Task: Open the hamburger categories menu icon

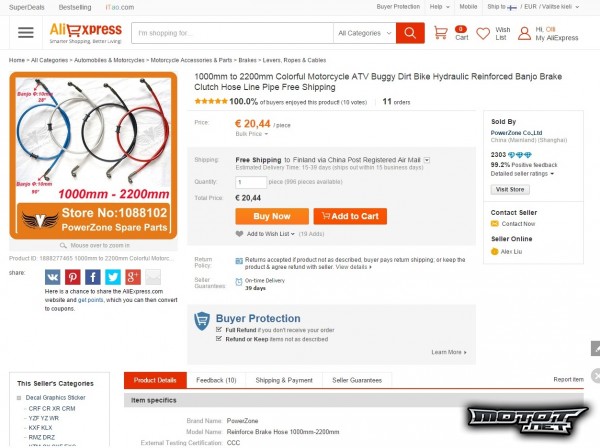Action: (25, 33)
